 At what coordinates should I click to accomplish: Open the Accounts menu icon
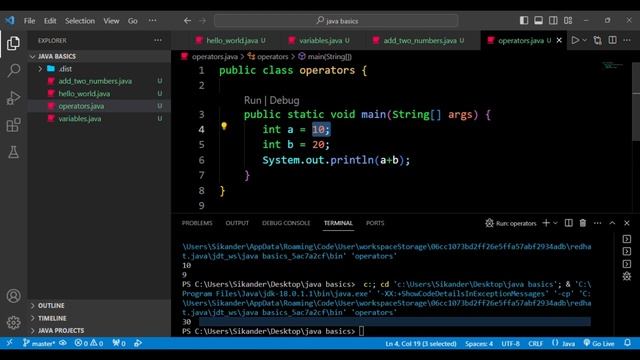13,296
